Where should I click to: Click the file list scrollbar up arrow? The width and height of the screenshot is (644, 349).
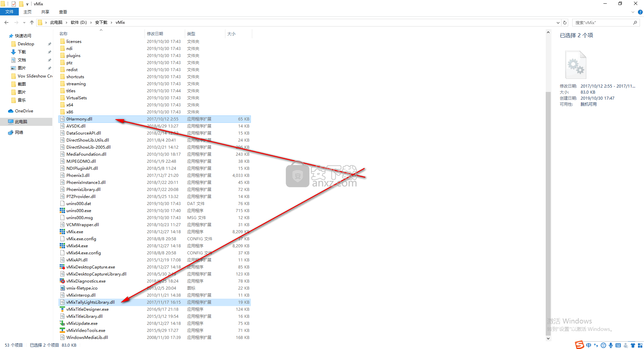coord(548,33)
